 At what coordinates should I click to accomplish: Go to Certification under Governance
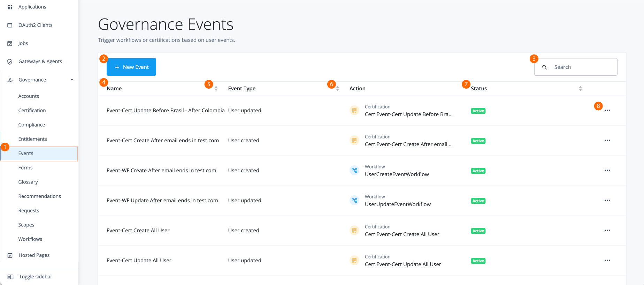32,111
